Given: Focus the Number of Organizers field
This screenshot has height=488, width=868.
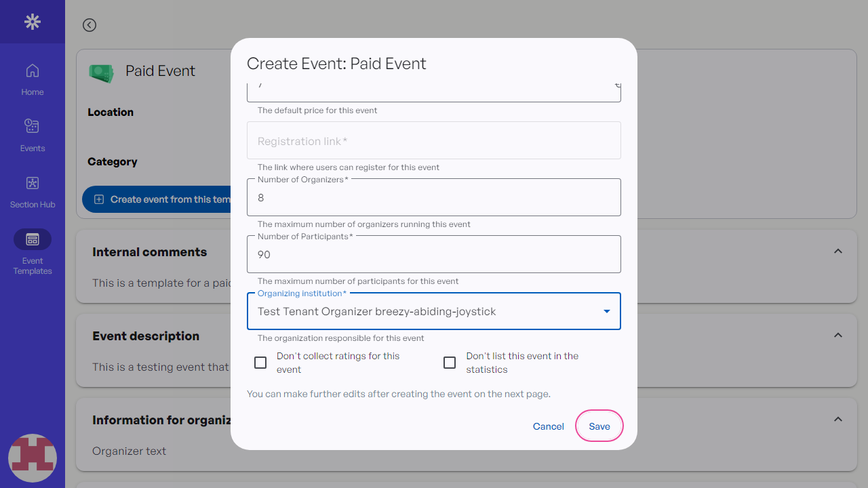Looking at the screenshot, I should point(434,198).
